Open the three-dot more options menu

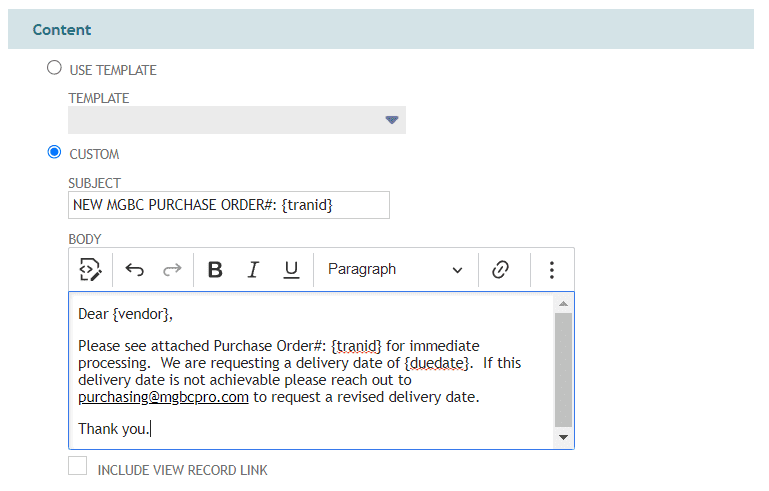(552, 270)
